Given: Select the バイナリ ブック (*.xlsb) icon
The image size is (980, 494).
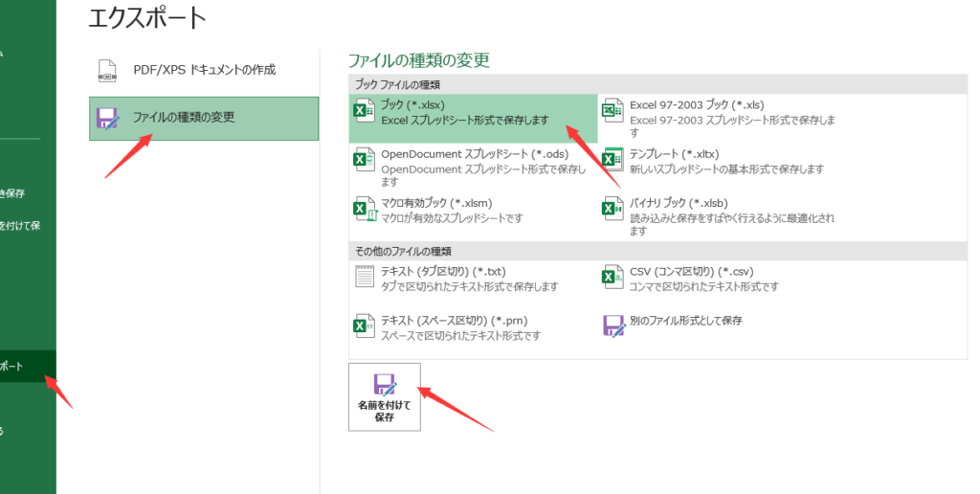Looking at the screenshot, I should click(612, 210).
